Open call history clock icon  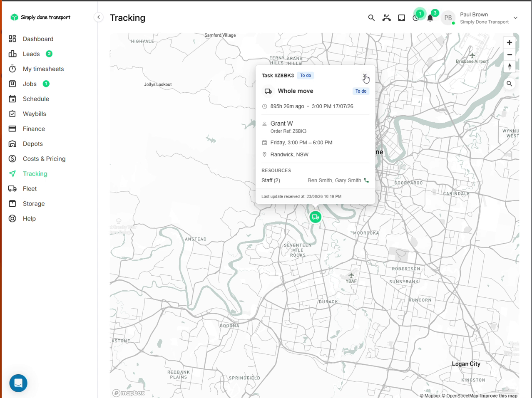pyautogui.click(x=416, y=17)
